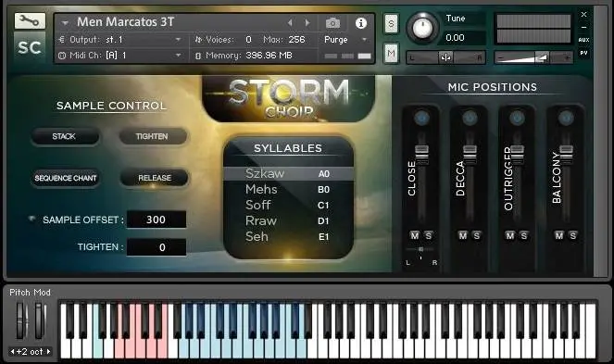Toggle the STACK button
The image size is (614, 364).
(65, 136)
